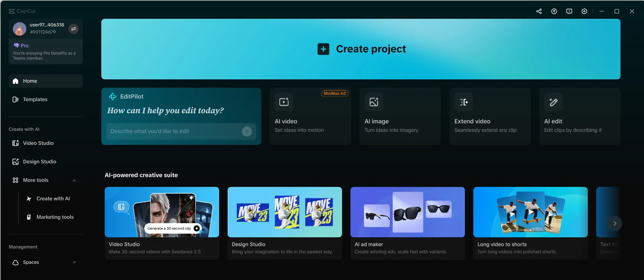This screenshot has width=644, height=280.
Task: Click Generate a 30-second clip pill
Action: click(x=173, y=229)
